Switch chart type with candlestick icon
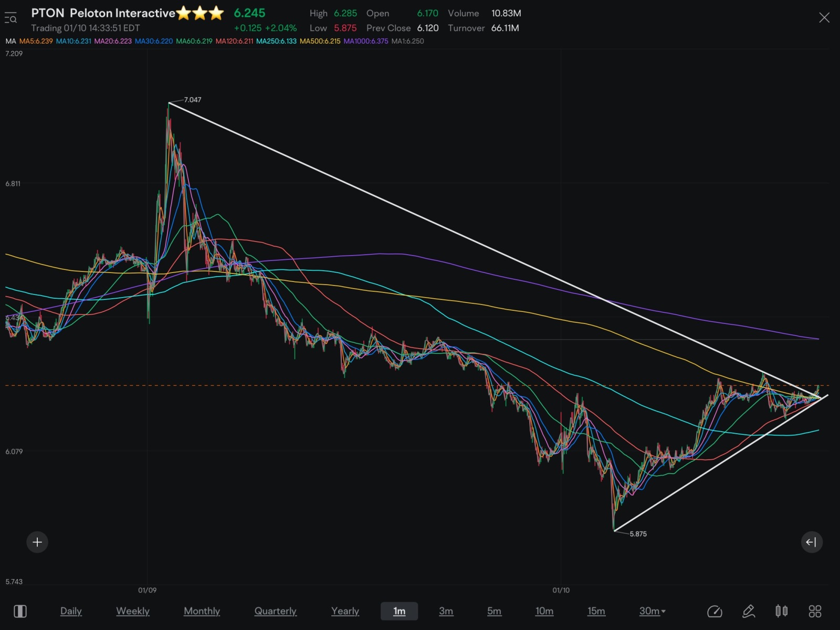Screen dimensions: 840x630 (x=782, y=611)
